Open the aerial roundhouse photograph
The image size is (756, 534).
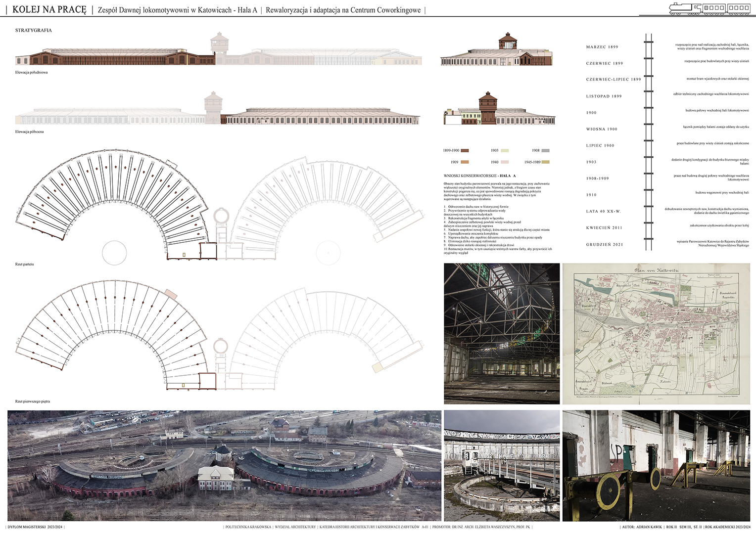click(x=224, y=465)
